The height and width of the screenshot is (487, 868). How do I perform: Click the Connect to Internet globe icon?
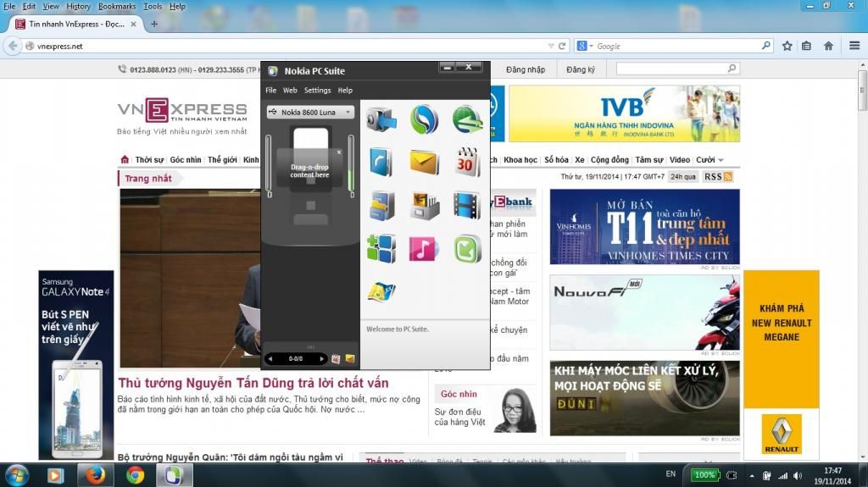[x=467, y=120]
